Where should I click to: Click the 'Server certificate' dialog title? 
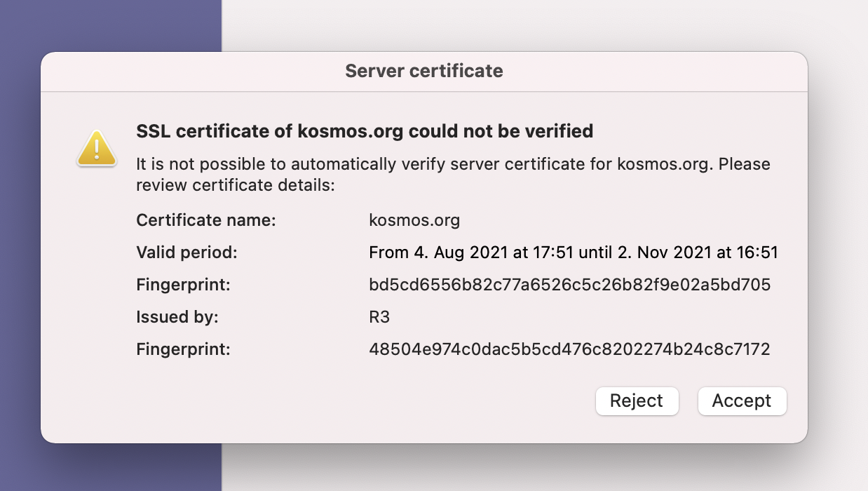coord(424,71)
